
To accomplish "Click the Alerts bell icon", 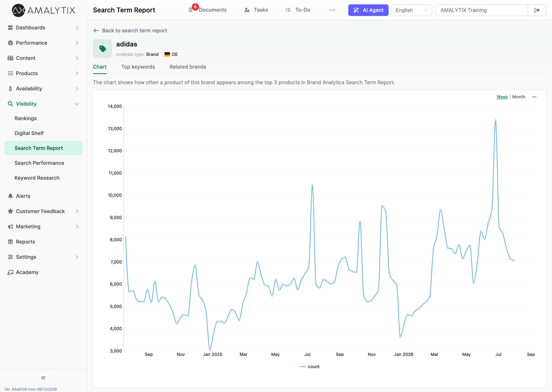I will 10,196.
